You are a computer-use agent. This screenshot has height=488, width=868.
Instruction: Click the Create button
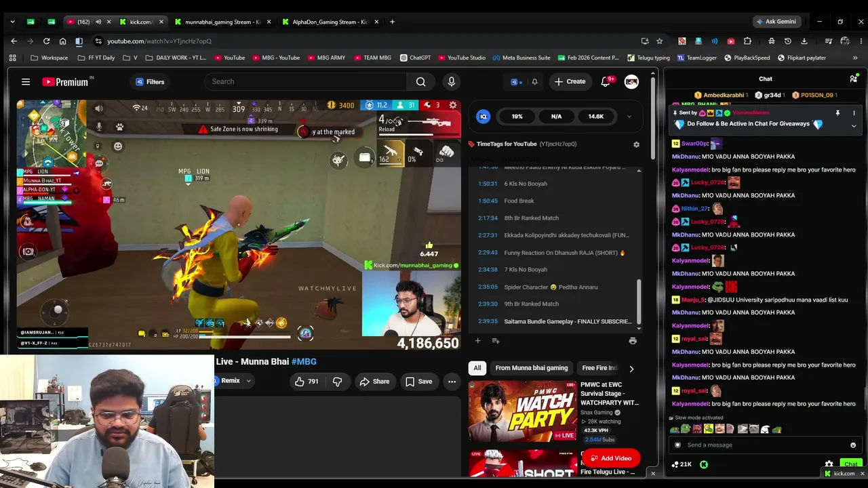[x=570, y=82]
